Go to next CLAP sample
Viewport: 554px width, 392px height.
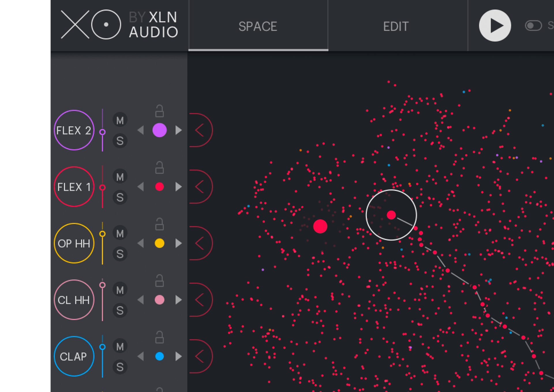click(179, 356)
